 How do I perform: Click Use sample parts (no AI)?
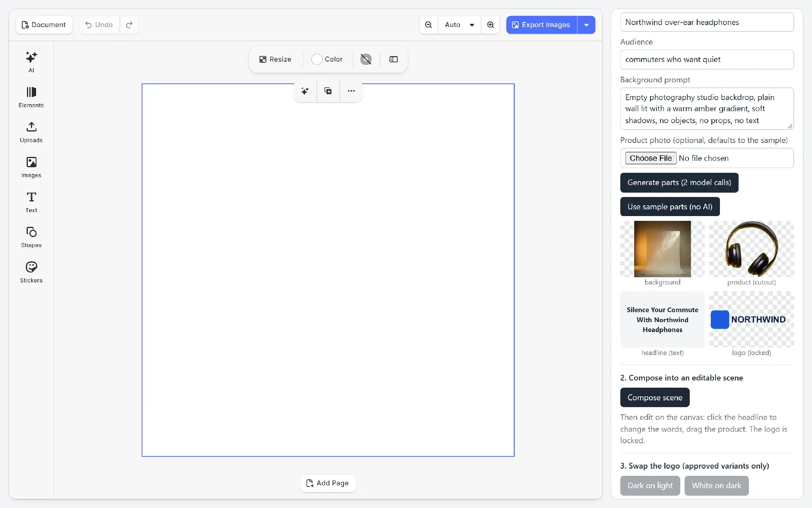(670, 207)
